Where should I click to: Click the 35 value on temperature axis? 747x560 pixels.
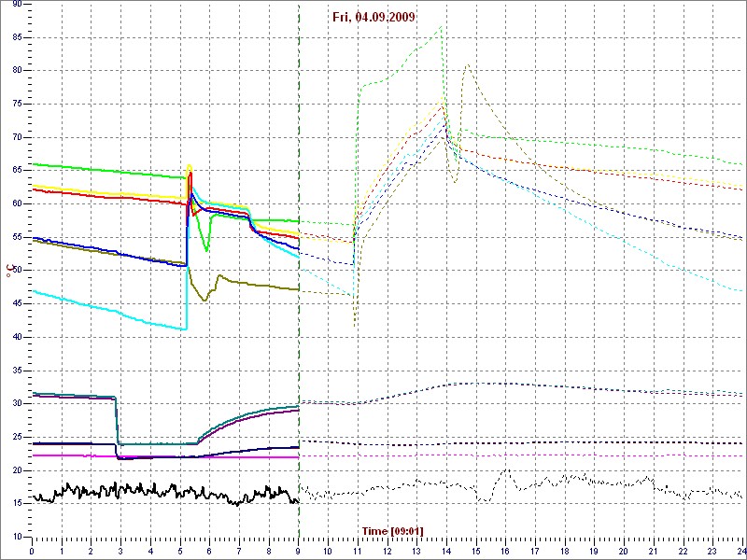tap(17, 371)
